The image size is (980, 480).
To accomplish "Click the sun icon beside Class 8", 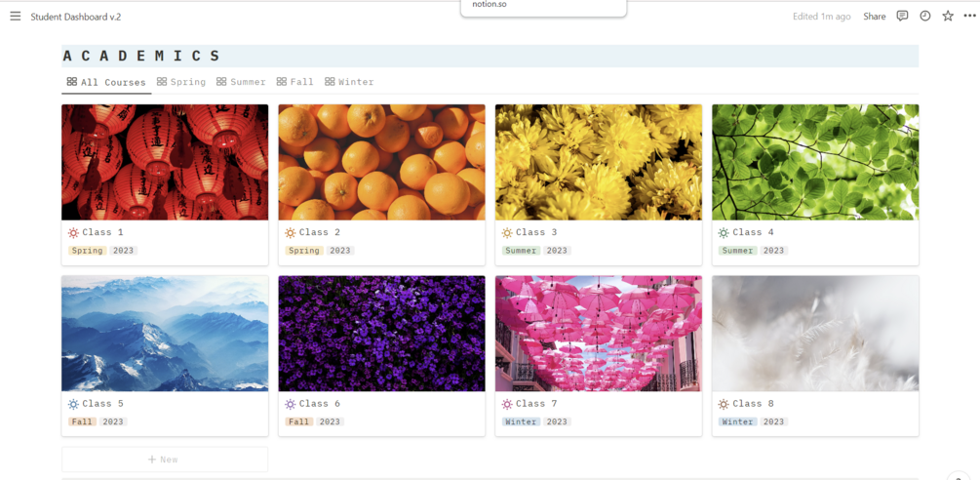I will (x=724, y=404).
